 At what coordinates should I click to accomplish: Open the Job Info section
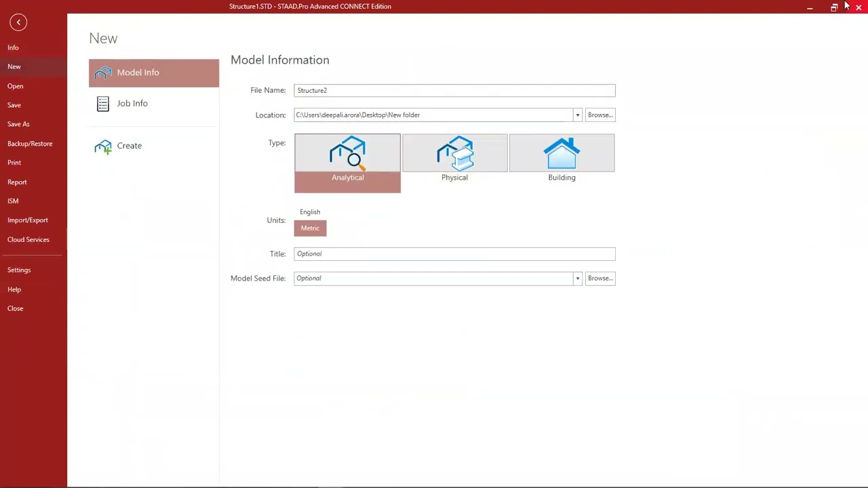click(154, 104)
